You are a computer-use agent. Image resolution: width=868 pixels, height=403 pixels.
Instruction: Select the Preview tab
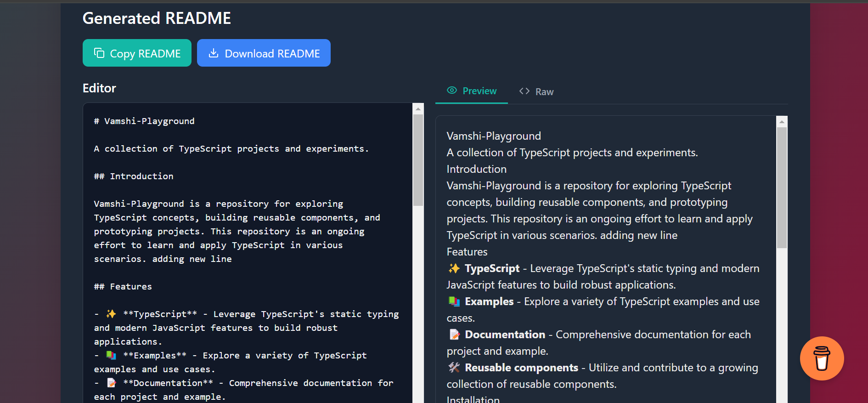tap(472, 91)
